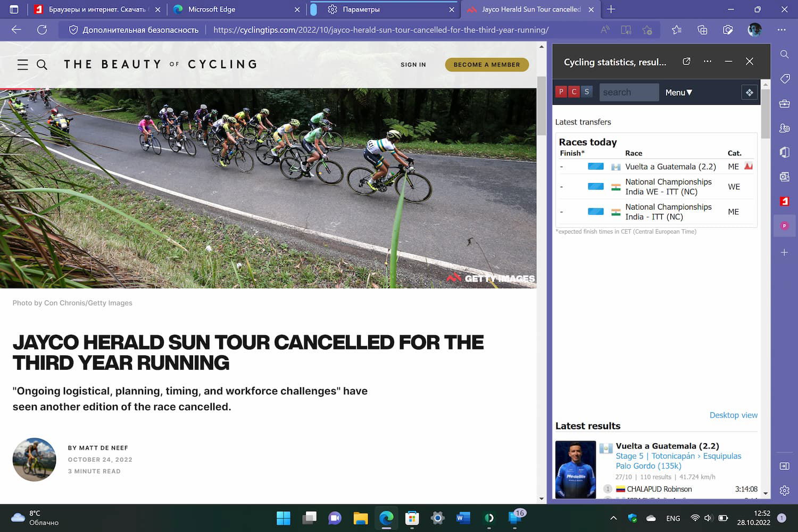Click the PCS sidebar search field
This screenshot has height=532, width=798.
[629, 93]
